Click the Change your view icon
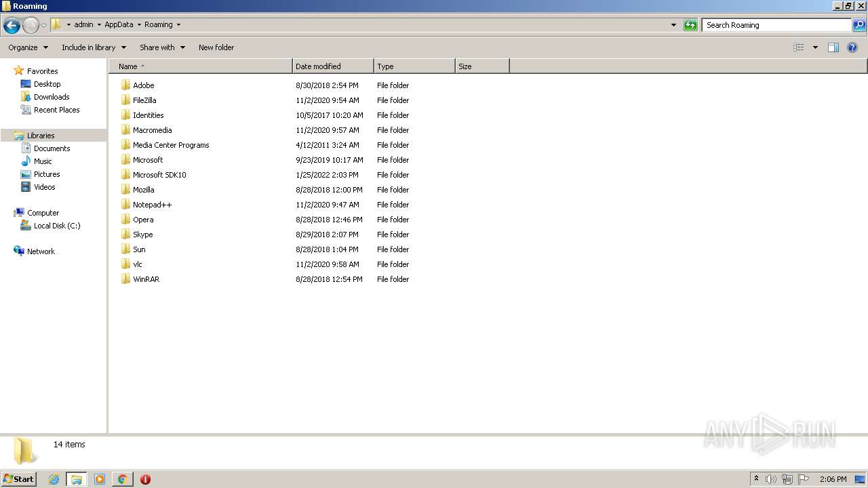The width and height of the screenshot is (868, 488). (799, 47)
